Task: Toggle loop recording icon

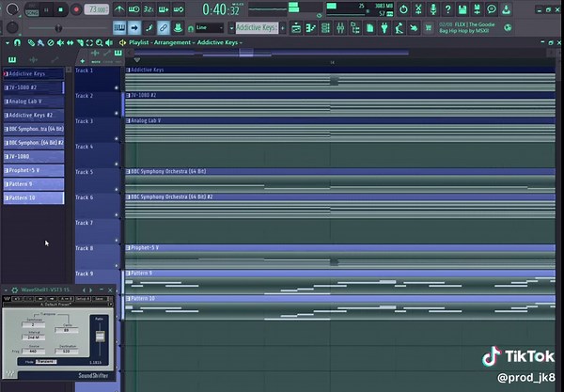Action: (178, 9)
